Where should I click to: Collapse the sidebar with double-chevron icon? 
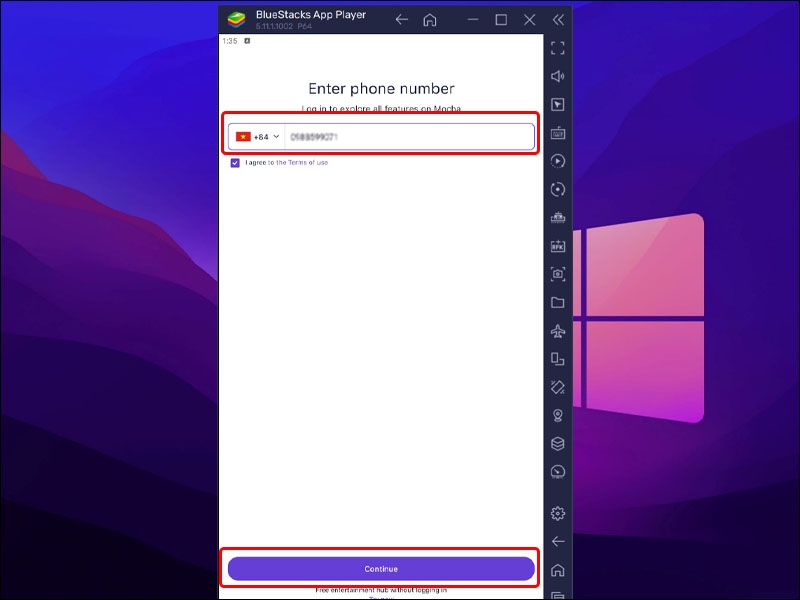558,20
